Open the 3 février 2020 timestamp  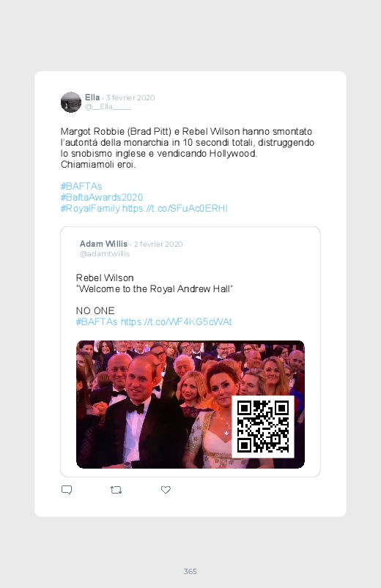click(x=130, y=98)
